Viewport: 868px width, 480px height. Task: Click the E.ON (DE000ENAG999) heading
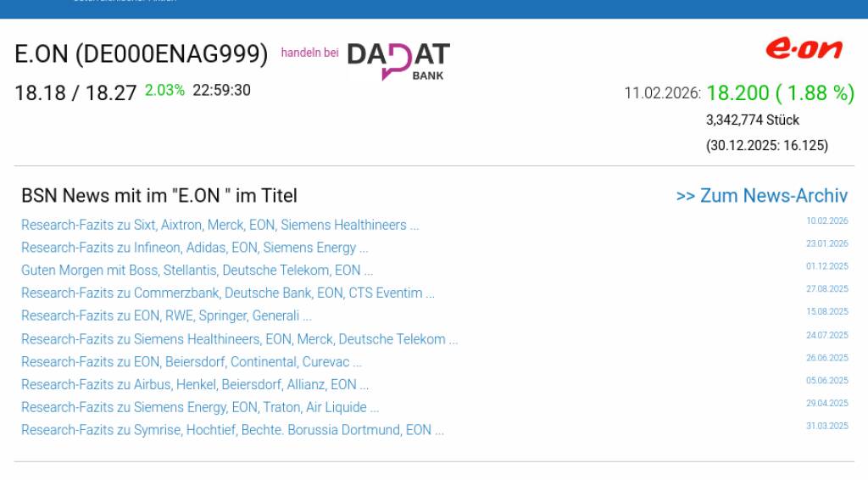(141, 54)
